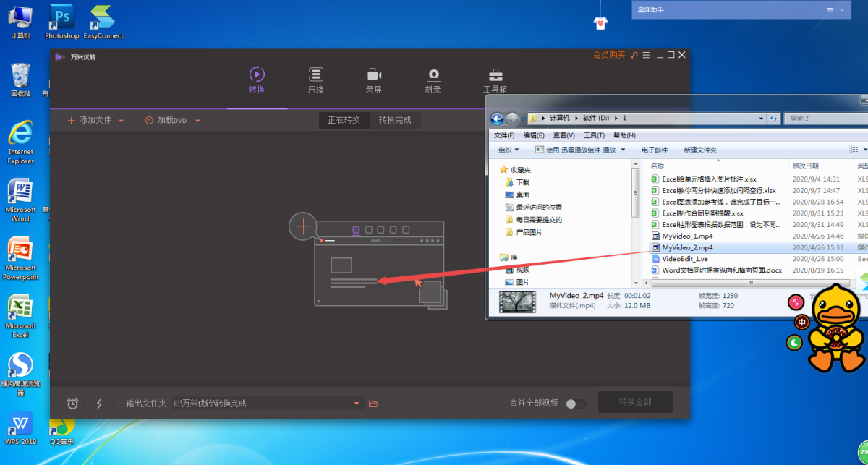Image resolution: width=868 pixels, height=465 pixels.
Task: Click the large plus add-file icon
Action: pyautogui.click(x=302, y=226)
